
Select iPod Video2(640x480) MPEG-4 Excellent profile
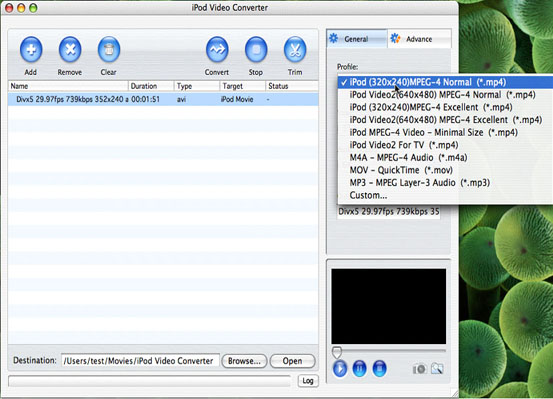(445, 120)
